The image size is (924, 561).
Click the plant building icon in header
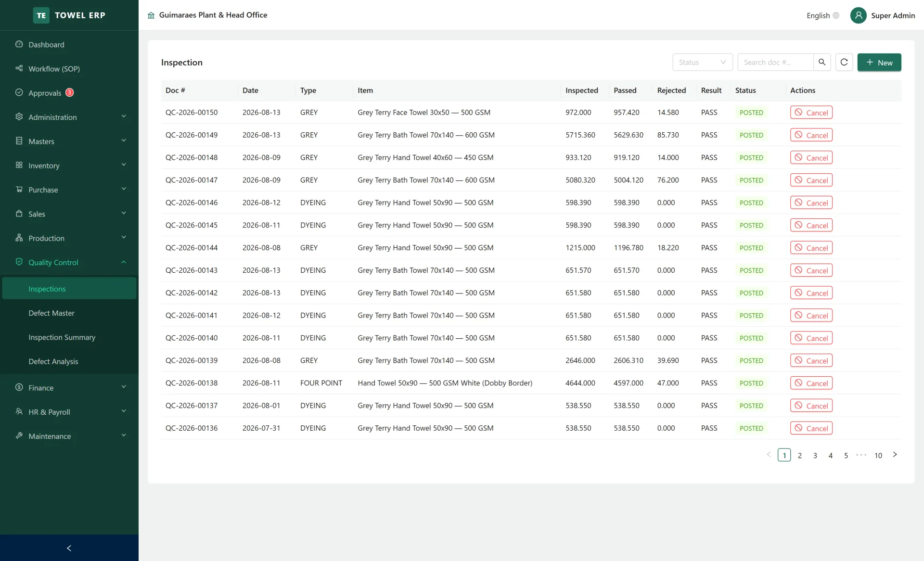pyautogui.click(x=151, y=15)
